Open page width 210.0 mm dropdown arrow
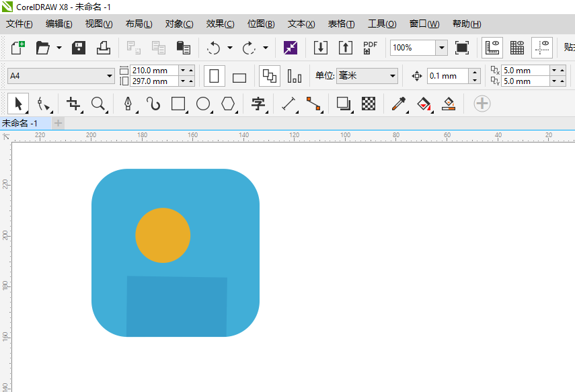Viewport: 575px width, 392px height. click(183, 70)
